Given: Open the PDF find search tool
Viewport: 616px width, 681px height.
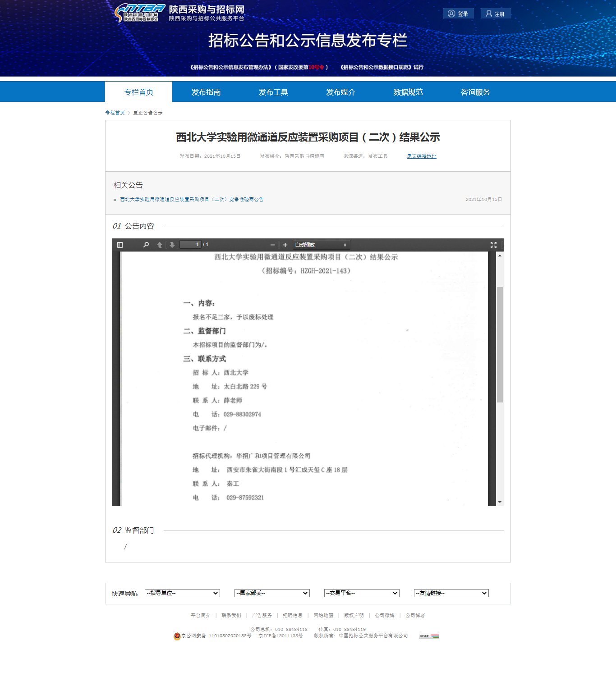Looking at the screenshot, I should click(x=146, y=245).
